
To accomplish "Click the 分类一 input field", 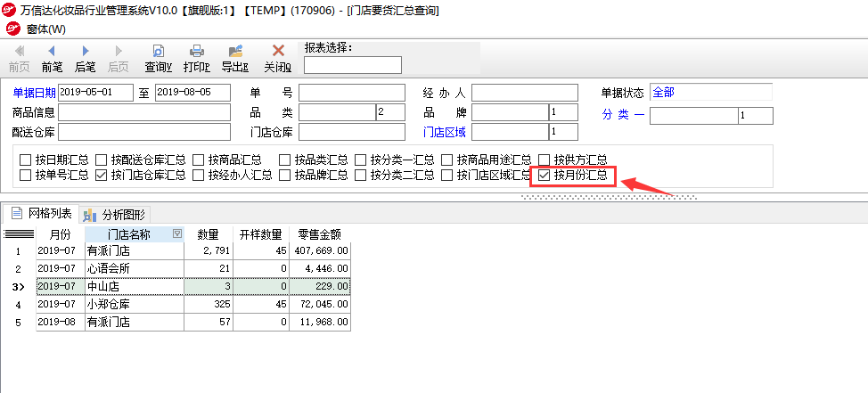I will pos(693,116).
